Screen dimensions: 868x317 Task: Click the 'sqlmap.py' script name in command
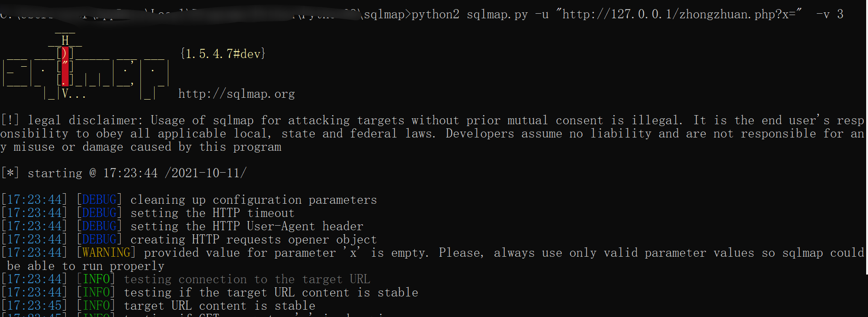(497, 15)
